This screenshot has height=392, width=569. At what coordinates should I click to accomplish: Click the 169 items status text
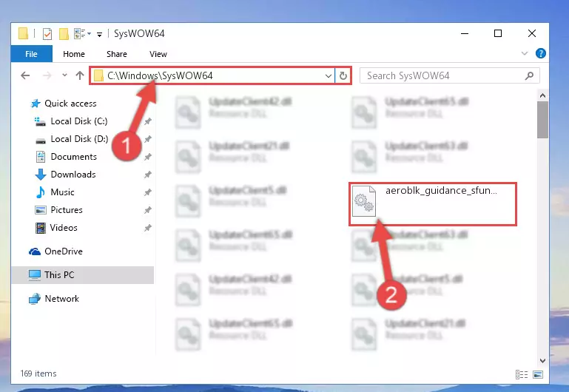(x=38, y=374)
